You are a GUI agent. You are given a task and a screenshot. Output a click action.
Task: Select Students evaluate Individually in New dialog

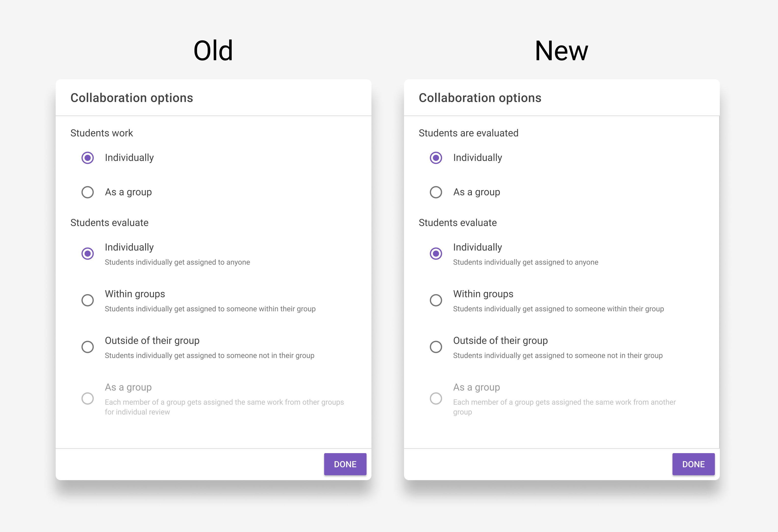(x=436, y=254)
